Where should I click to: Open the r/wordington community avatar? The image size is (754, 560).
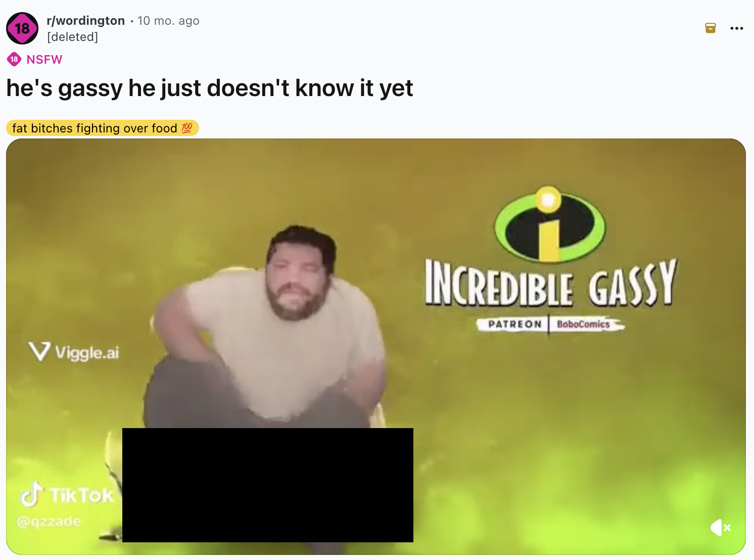point(22,28)
